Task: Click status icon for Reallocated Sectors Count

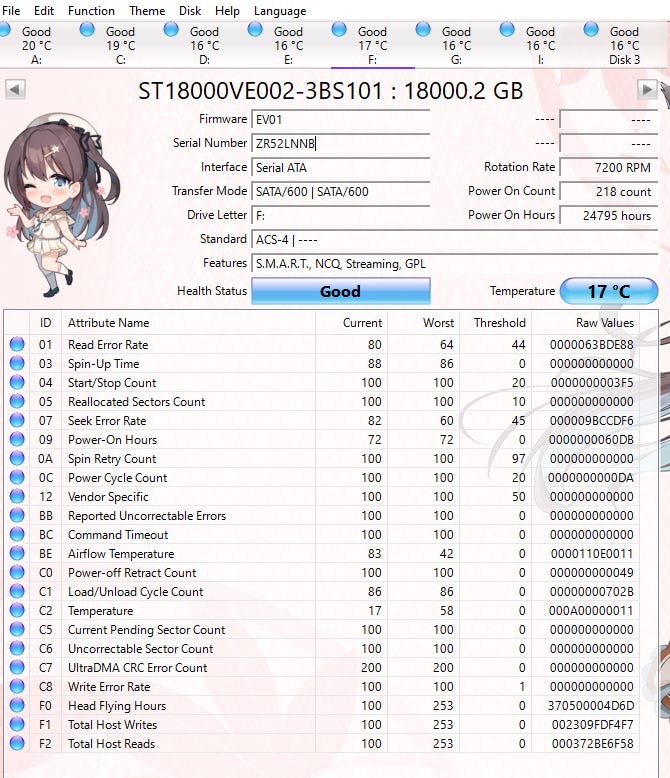Action: click(17, 401)
